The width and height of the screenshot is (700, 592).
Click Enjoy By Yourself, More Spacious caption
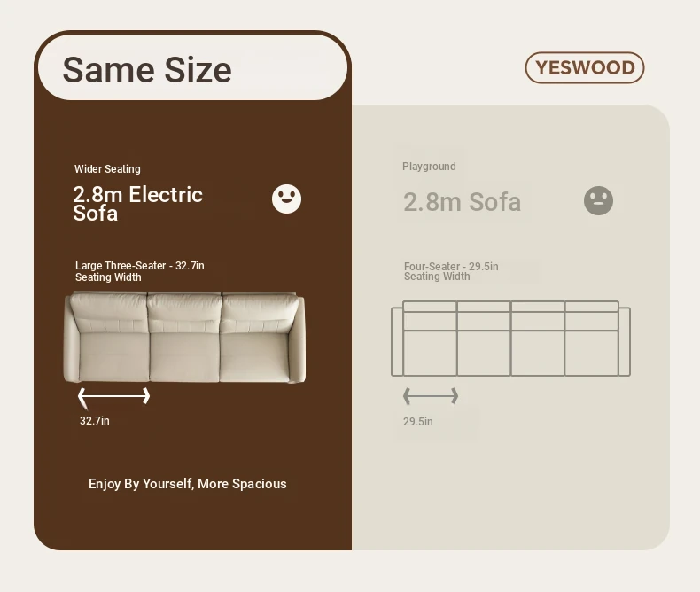188,484
